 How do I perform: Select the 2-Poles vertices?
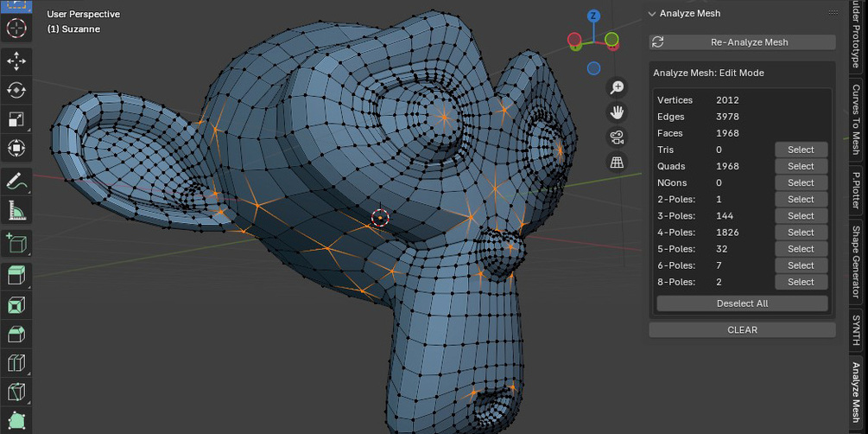(x=801, y=199)
